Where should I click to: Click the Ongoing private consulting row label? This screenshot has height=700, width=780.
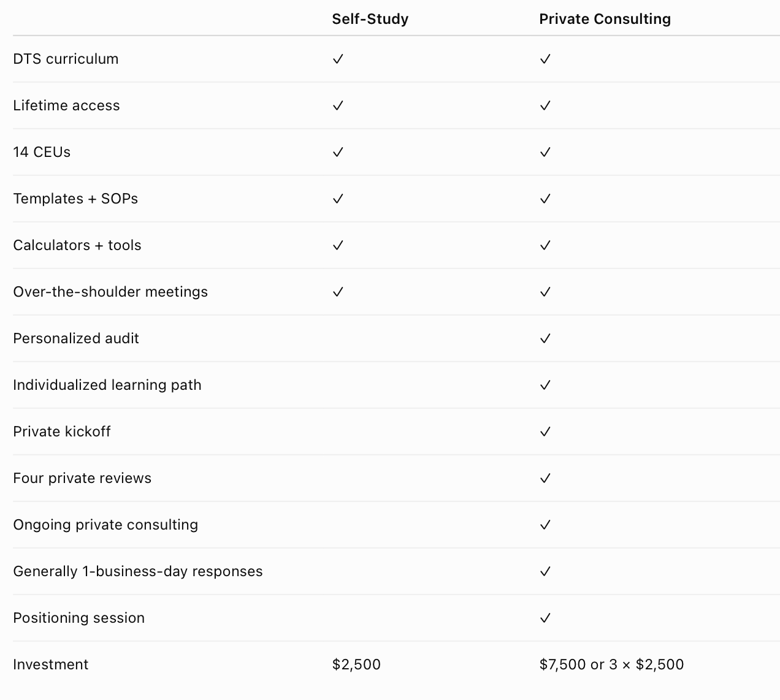tap(105, 525)
